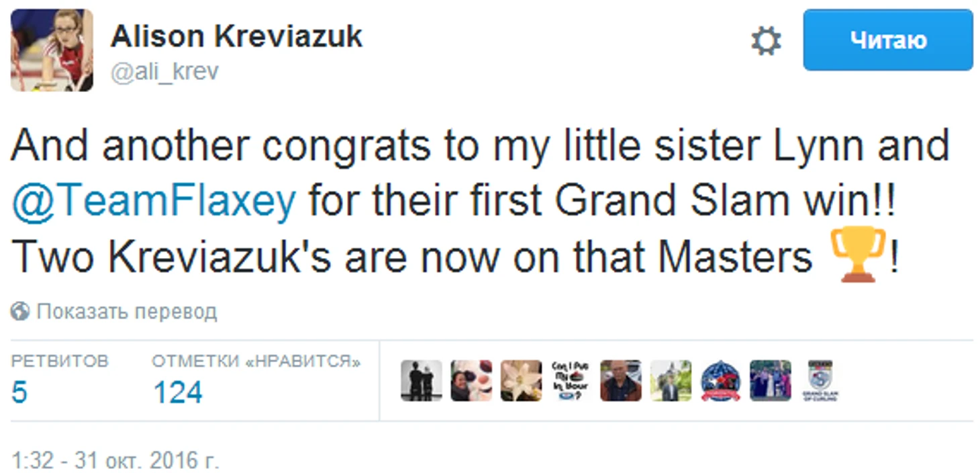Click the blue Читаю following button
This screenshot has height=473, width=980.
pyautogui.click(x=887, y=40)
